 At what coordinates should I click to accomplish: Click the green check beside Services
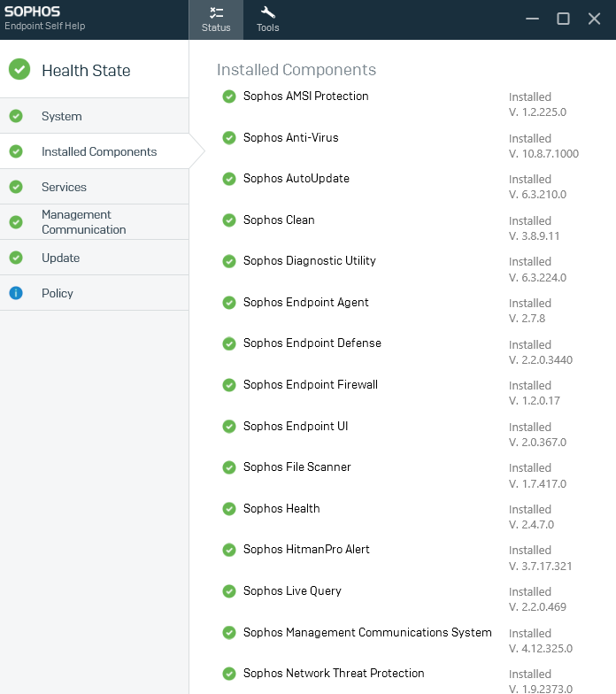(16, 187)
